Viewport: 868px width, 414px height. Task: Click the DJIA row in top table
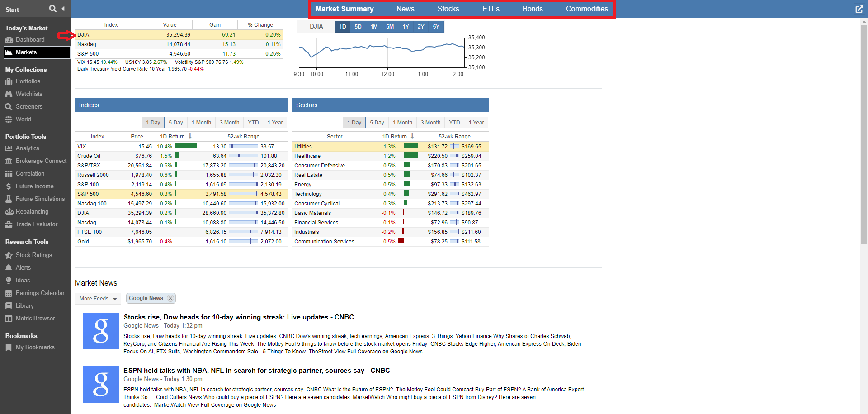[179, 35]
